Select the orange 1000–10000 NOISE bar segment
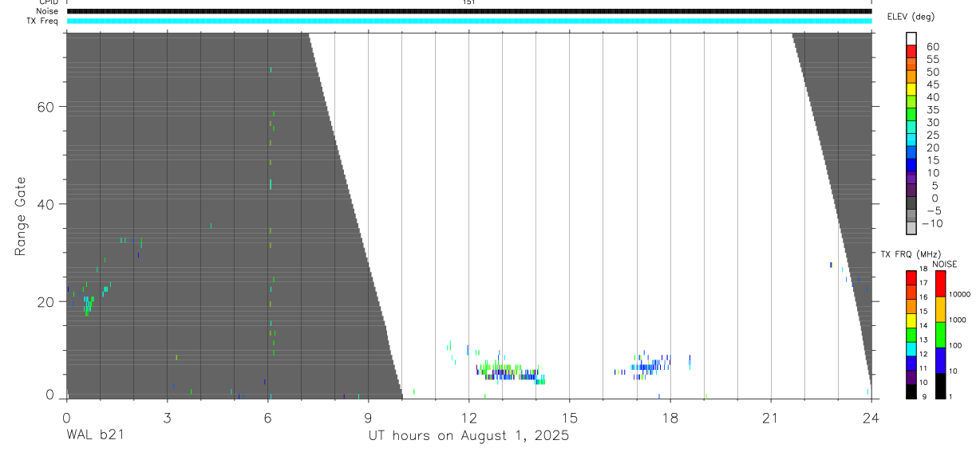Screen dimensions: 980x452 click(x=940, y=309)
